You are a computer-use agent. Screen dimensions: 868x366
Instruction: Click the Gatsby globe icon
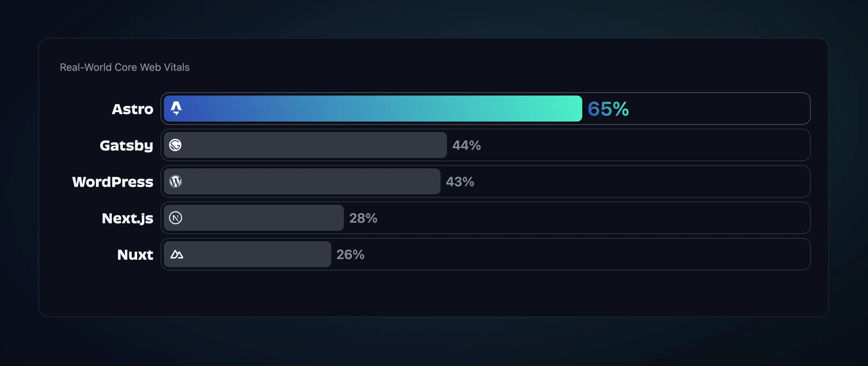176,145
